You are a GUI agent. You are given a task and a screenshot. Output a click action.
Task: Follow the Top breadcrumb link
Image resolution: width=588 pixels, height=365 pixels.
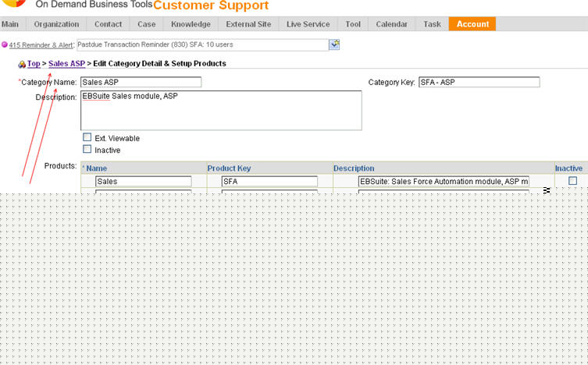(34, 63)
